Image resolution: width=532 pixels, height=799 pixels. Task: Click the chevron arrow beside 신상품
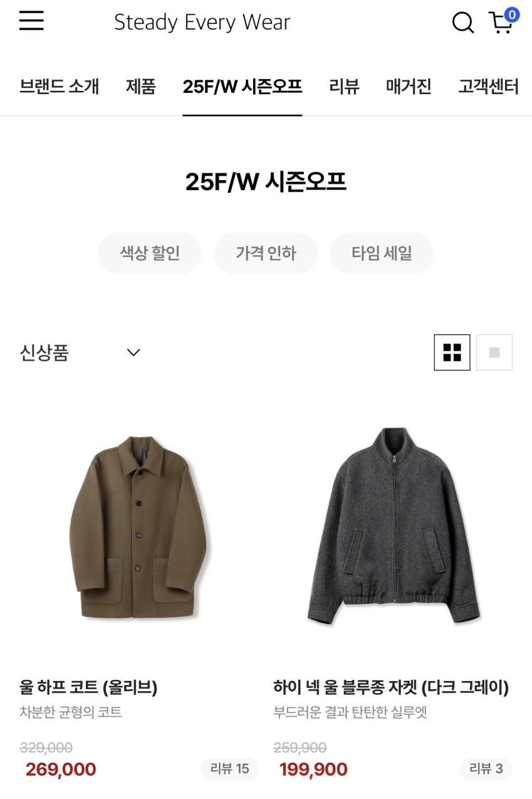(133, 352)
